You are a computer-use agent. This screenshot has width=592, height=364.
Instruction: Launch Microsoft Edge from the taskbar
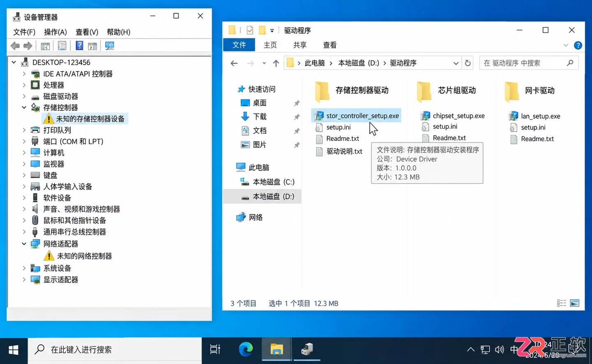246,350
